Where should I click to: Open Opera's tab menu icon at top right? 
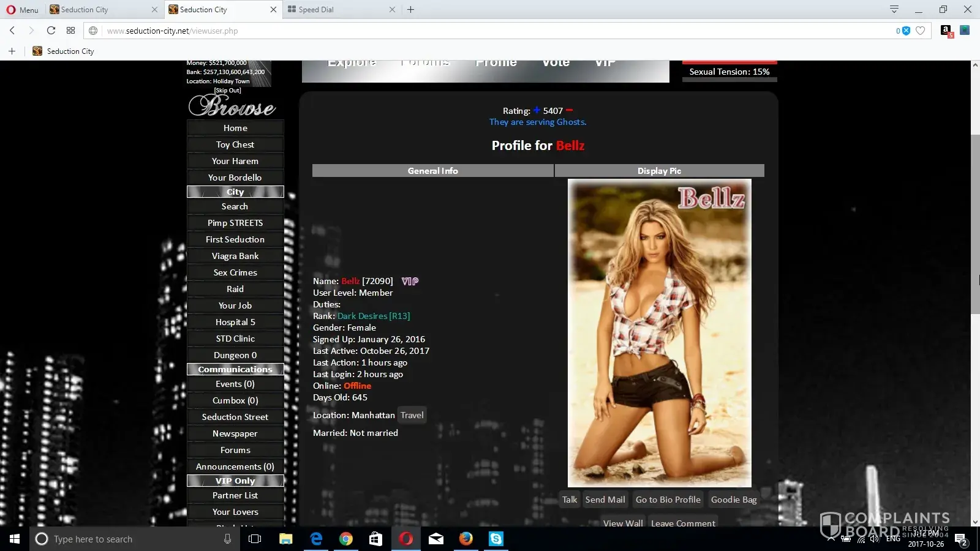click(894, 9)
